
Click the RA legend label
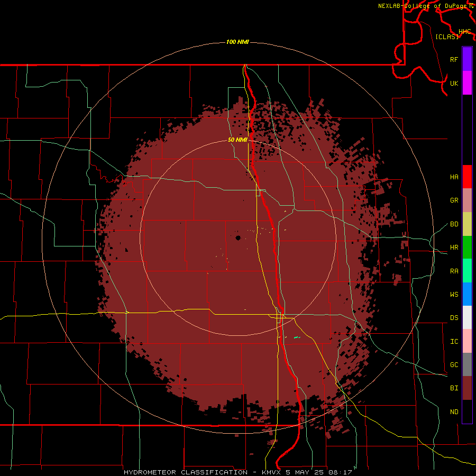[454, 271]
